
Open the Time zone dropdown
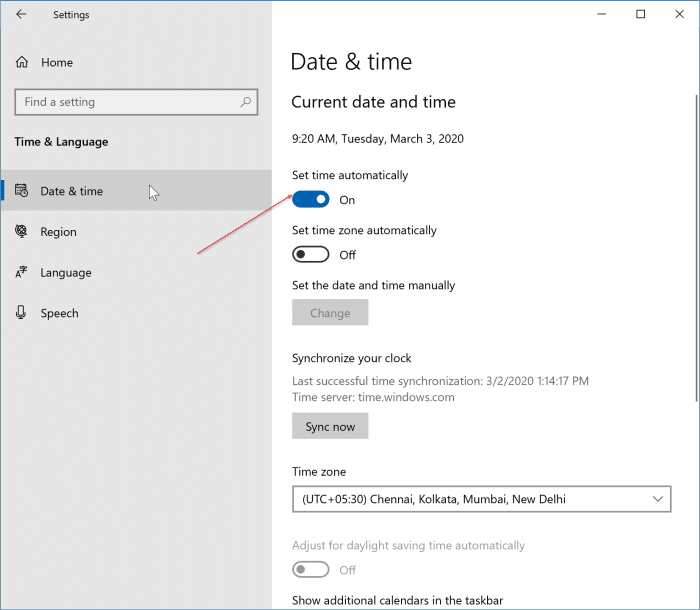tap(482, 499)
